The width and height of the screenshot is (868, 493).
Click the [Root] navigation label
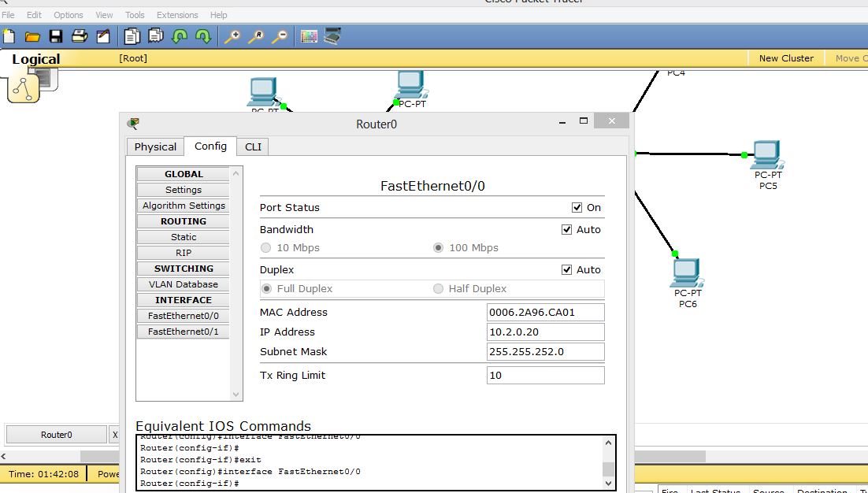[133, 58]
